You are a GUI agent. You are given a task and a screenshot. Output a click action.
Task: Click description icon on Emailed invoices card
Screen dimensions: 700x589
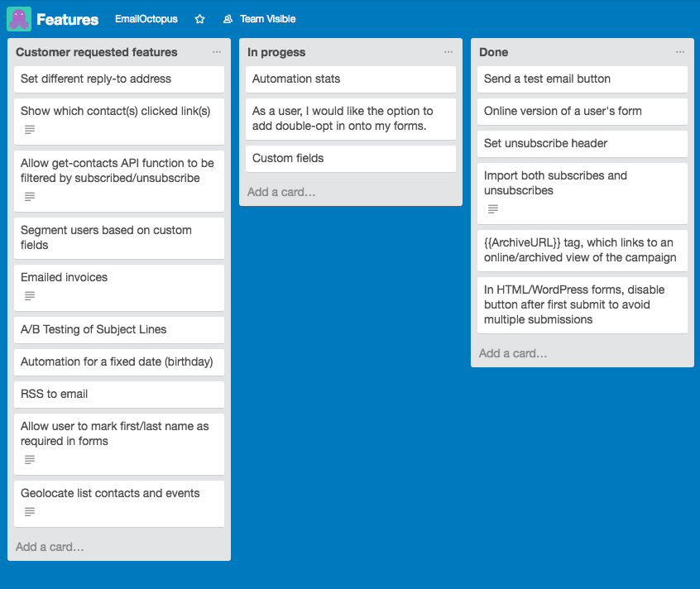pyautogui.click(x=30, y=295)
